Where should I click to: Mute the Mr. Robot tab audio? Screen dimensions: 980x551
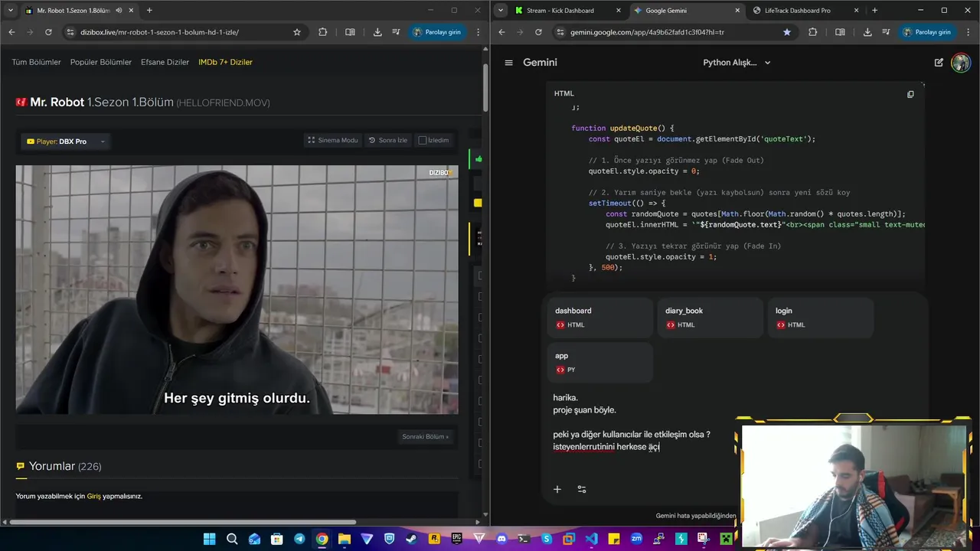point(119,11)
